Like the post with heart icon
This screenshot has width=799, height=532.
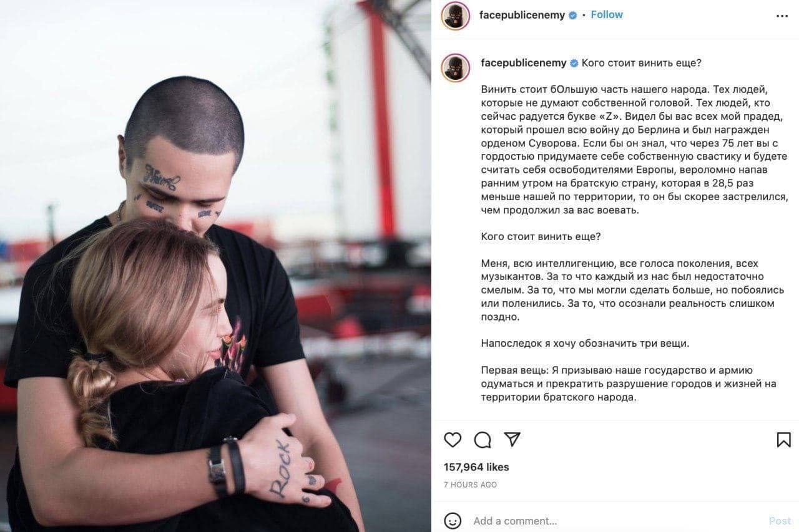(x=453, y=440)
